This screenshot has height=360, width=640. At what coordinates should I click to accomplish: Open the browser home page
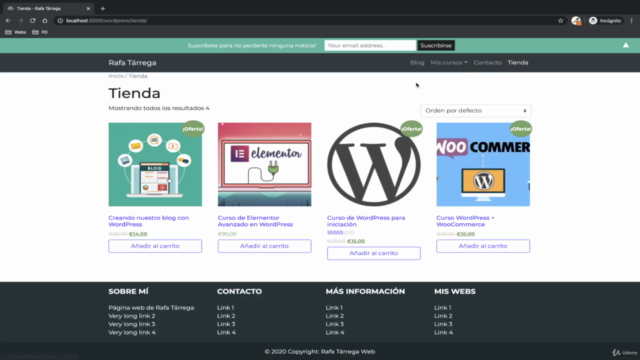45,20
